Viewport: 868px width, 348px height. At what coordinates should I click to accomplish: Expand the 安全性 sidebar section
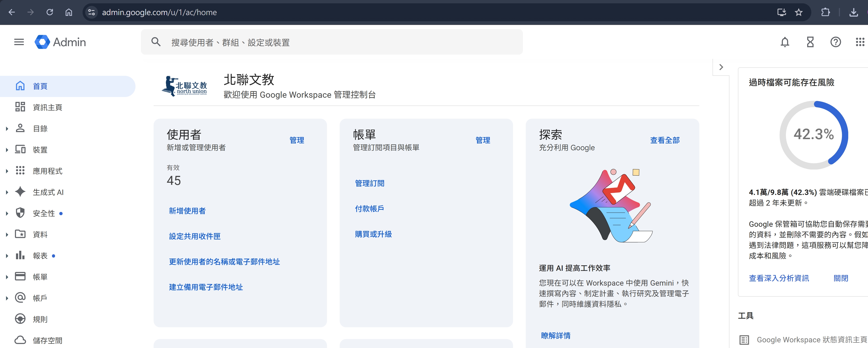point(7,213)
